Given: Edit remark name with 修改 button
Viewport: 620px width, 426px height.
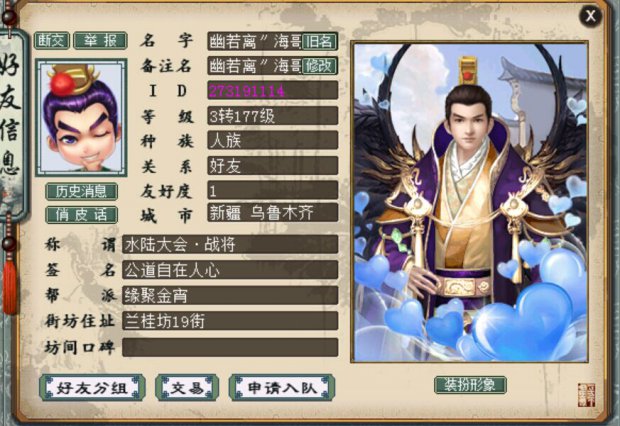Looking at the screenshot, I should click(319, 66).
